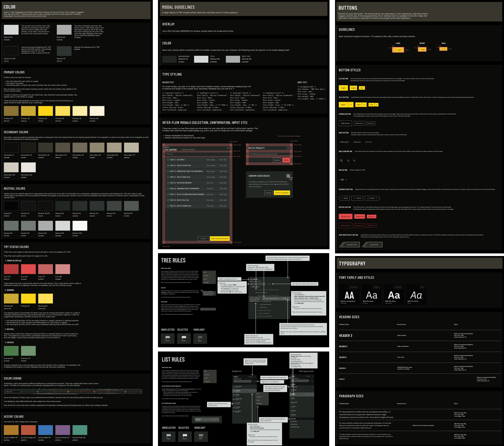Click the smallest magnifier icon button

(354, 161)
